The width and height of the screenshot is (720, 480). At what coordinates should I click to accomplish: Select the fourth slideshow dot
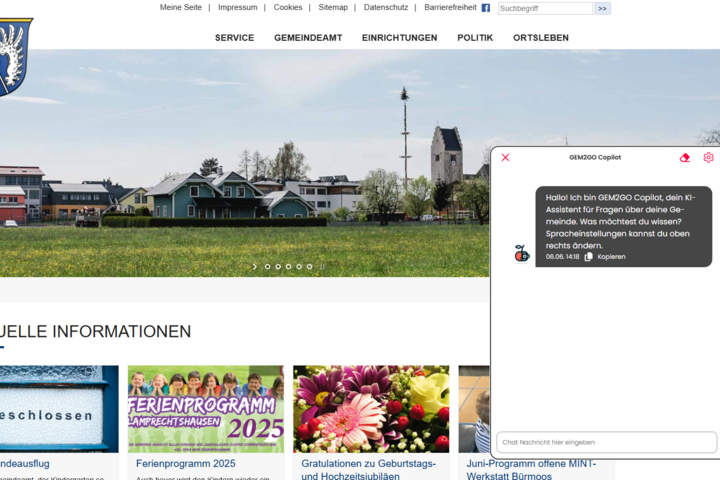coord(299,266)
